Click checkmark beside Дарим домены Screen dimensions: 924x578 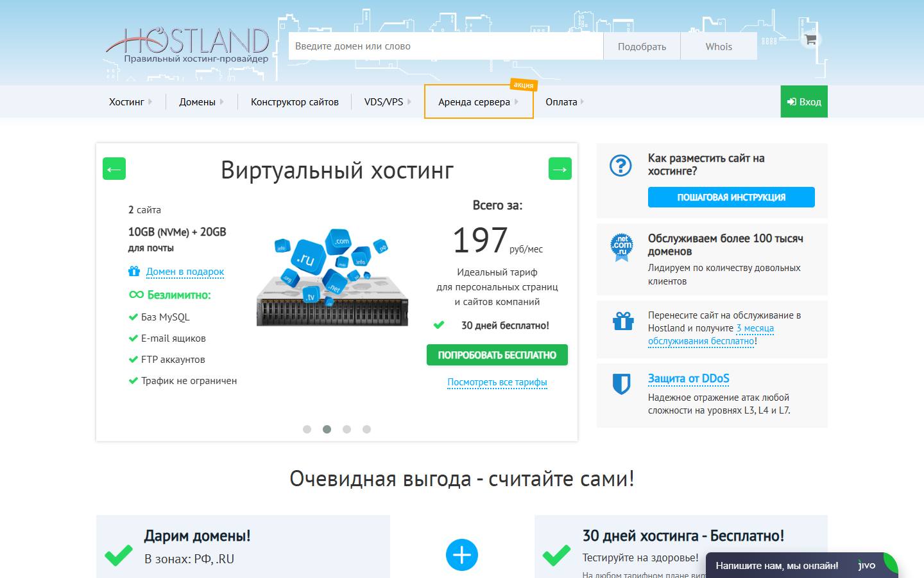coord(119,554)
